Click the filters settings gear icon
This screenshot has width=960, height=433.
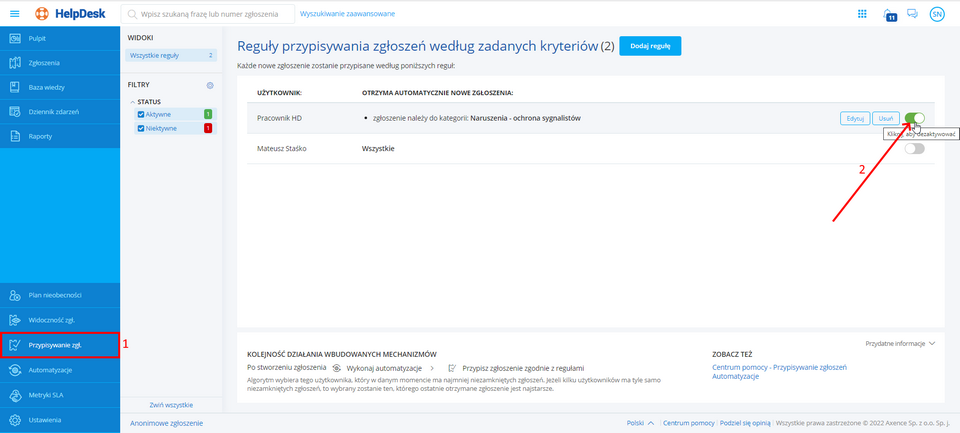210,86
